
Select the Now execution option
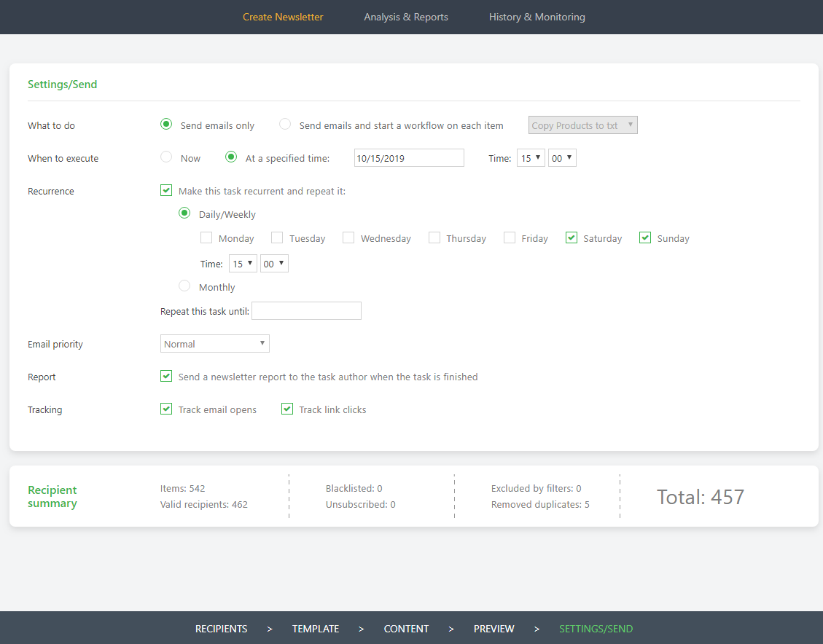click(x=166, y=157)
